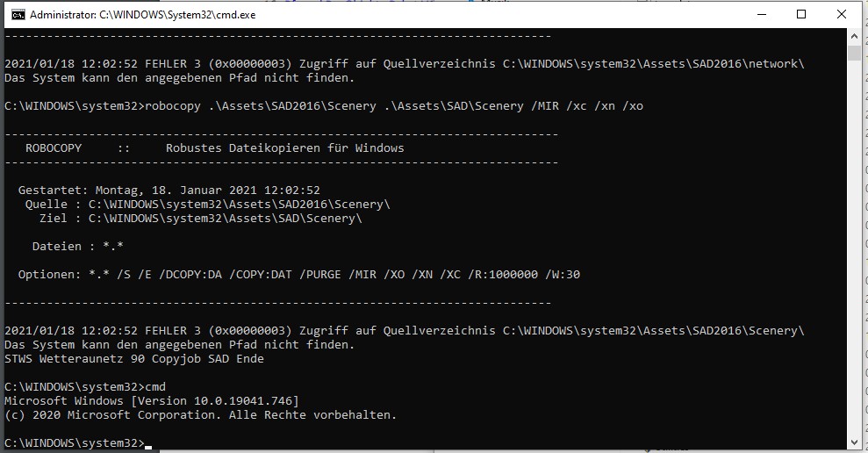Click the window title text showing cmd.exe path

pyautogui.click(x=143, y=15)
